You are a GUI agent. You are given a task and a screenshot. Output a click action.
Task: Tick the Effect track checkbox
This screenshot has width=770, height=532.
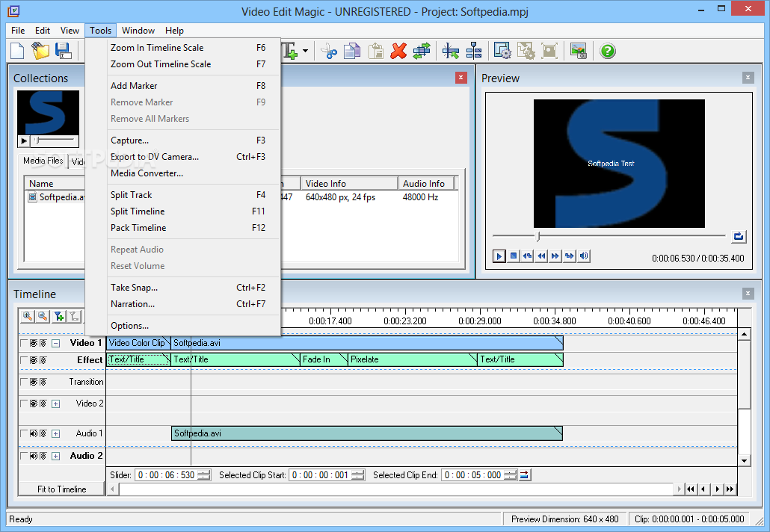(24, 360)
